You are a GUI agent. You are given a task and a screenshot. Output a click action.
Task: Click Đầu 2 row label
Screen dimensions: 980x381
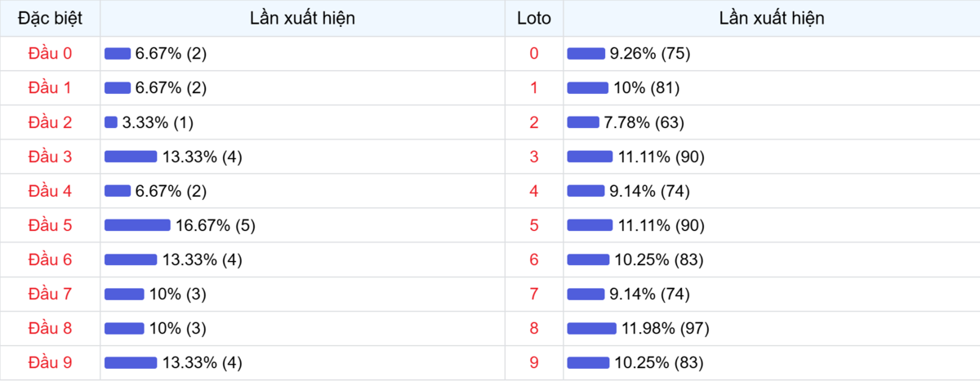click(x=50, y=122)
